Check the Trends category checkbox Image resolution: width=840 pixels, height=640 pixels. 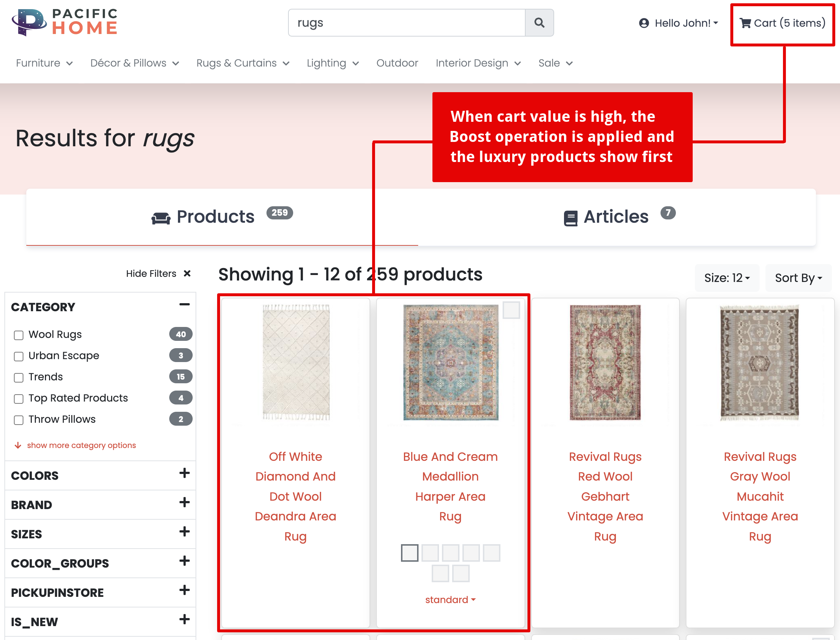[18, 377]
